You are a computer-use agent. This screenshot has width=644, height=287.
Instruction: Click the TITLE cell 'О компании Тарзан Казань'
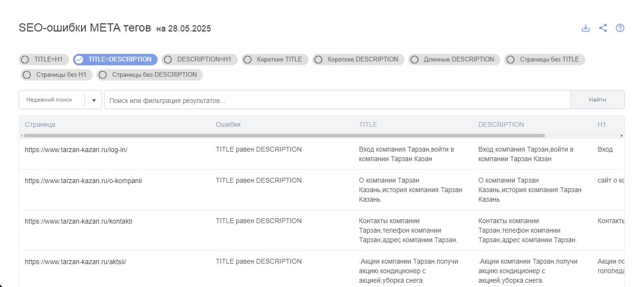[x=411, y=190]
